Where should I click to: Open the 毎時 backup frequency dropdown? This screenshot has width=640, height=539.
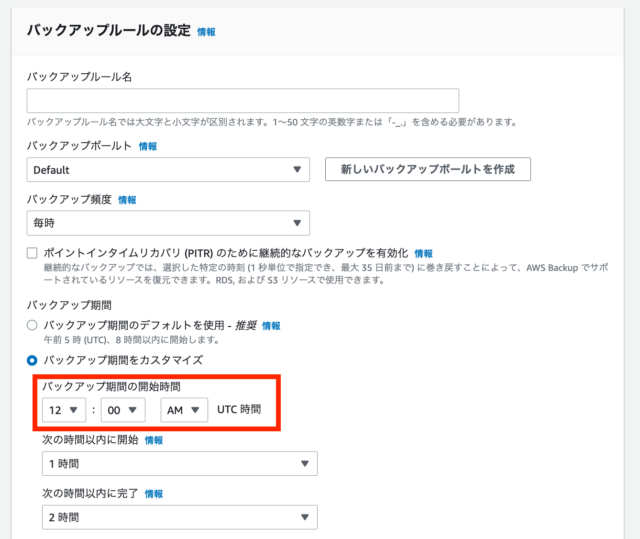pyautogui.click(x=168, y=223)
